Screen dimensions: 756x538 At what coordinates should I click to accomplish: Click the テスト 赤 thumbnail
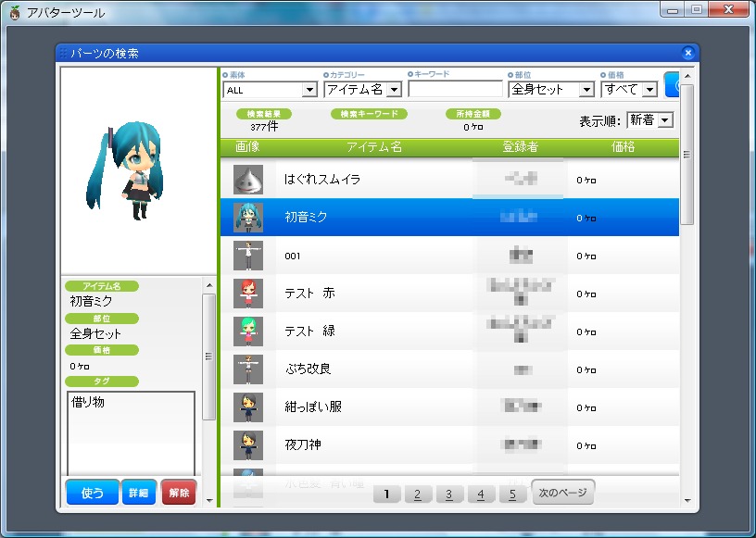tap(248, 294)
